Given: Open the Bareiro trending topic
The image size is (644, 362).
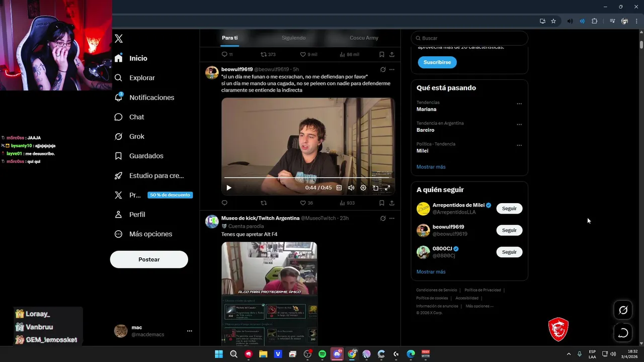Looking at the screenshot, I should [x=425, y=130].
